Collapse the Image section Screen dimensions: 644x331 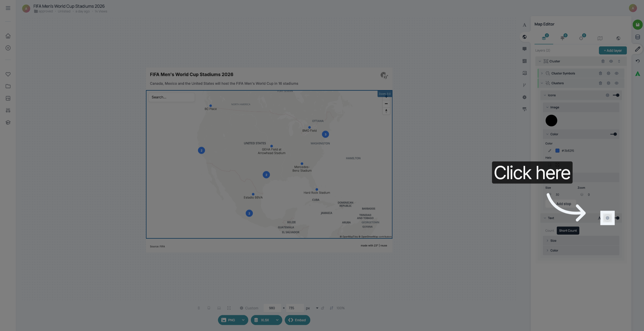(x=547, y=107)
